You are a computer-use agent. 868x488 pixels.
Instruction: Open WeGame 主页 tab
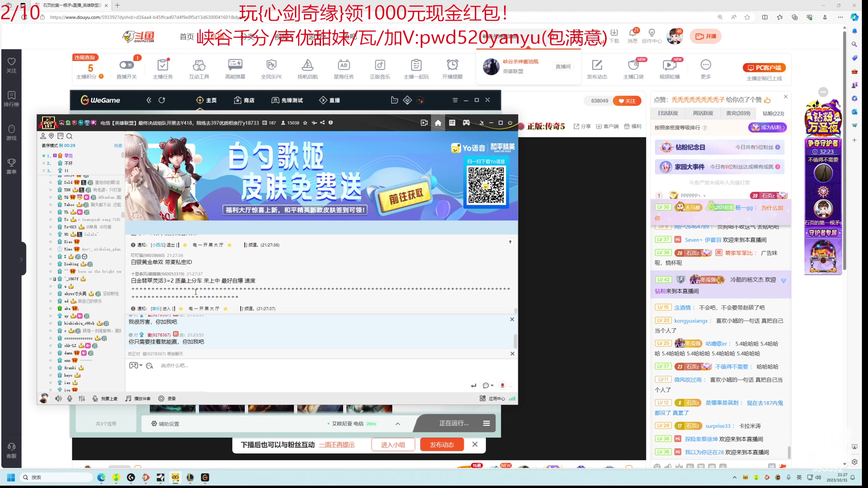tap(206, 100)
